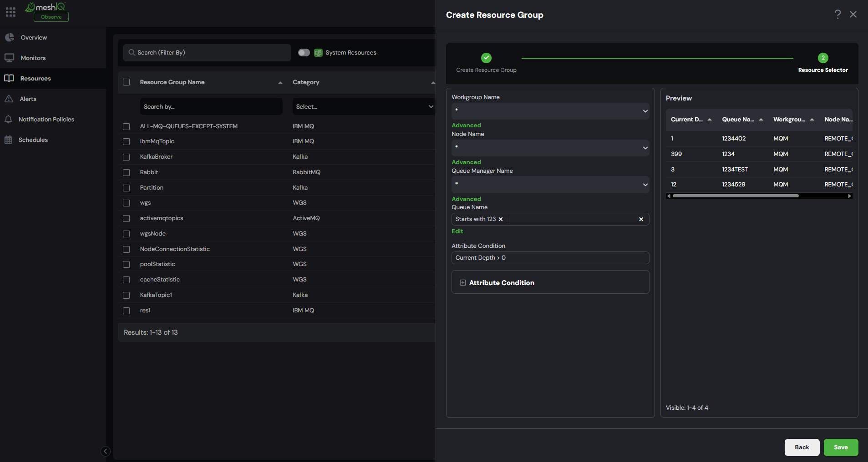Go to Monitors in the sidebar
The width and height of the screenshot is (868, 462).
[x=33, y=58]
